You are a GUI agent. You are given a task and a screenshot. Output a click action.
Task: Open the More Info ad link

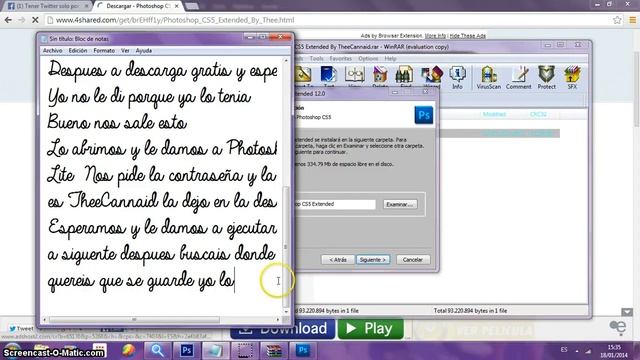point(435,36)
